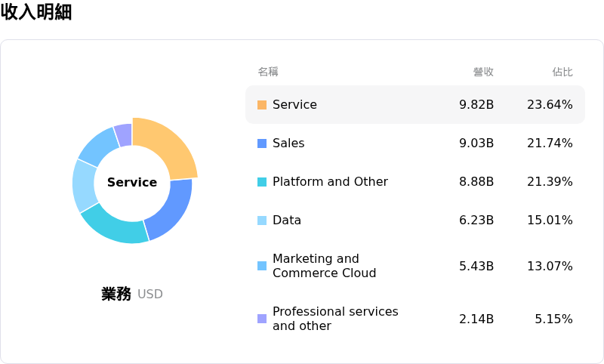Select the Marketing and Commerce Cloud swatch
Viewport: 604px width, 364px height.
coord(262,266)
